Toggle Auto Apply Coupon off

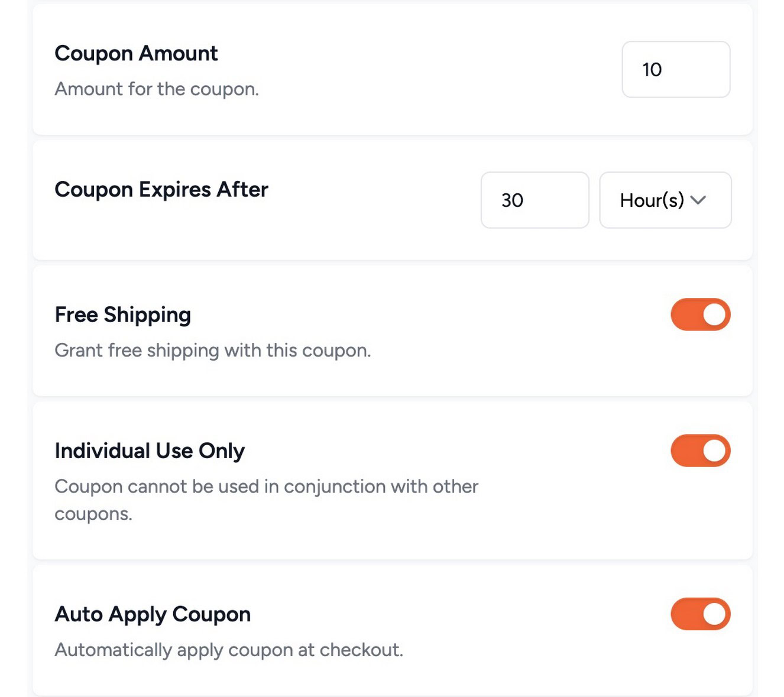(700, 614)
